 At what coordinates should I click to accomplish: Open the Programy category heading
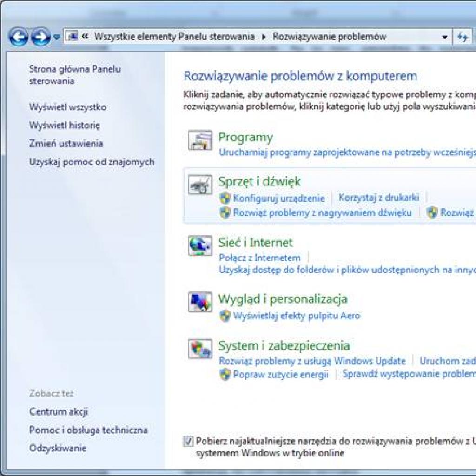[x=245, y=137]
